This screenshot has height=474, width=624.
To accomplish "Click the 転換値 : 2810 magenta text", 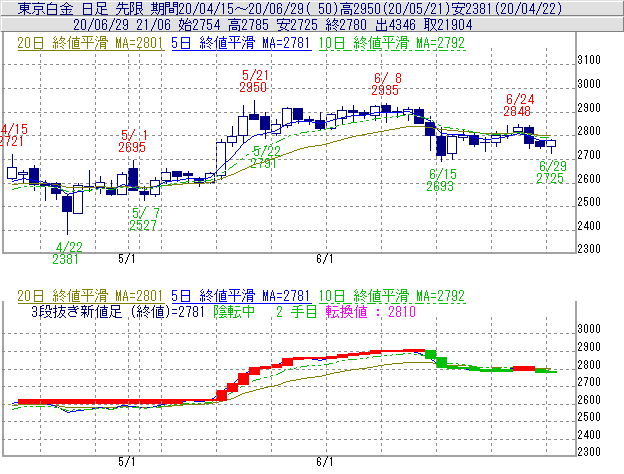I will point(370,312).
